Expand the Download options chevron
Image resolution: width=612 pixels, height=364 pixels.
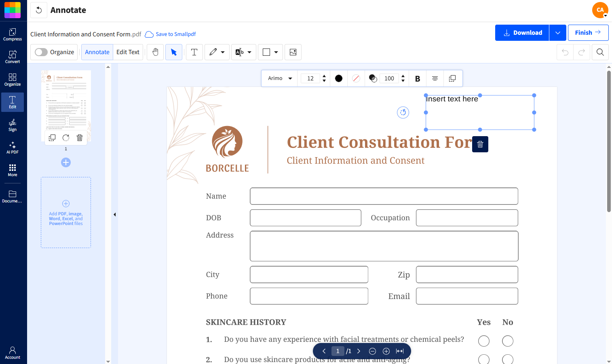click(557, 33)
